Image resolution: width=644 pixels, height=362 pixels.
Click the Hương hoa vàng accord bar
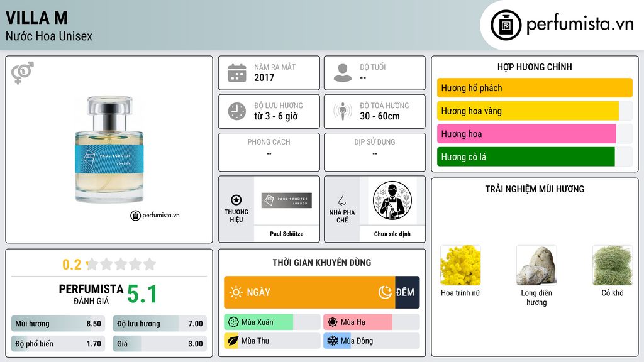pyautogui.click(x=535, y=111)
